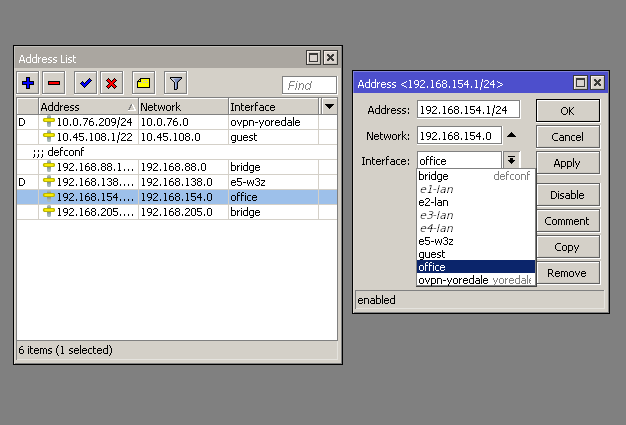Click the Address input field with 192.168.154.1/24
Image resolution: width=626 pixels, height=425 pixels.
468,110
